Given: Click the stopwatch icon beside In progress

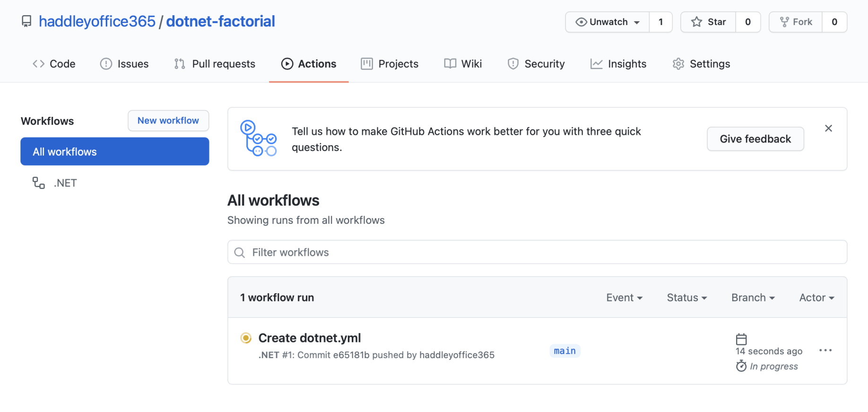Looking at the screenshot, I should [x=741, y=366].
